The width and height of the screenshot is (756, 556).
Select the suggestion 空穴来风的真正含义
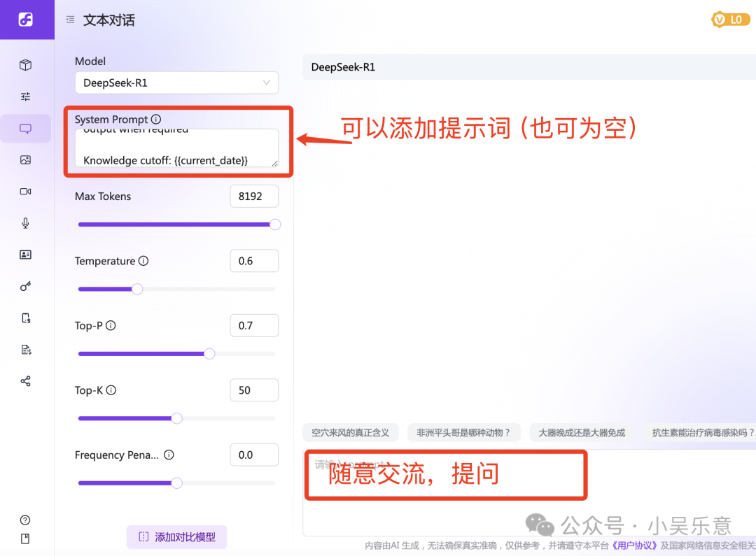coord(351,433)
